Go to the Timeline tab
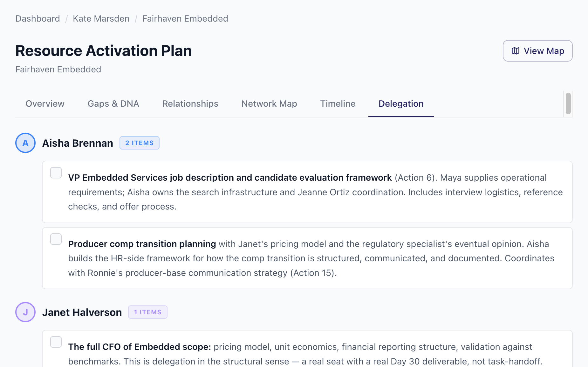The image size is (588, 367). [338, 104]
